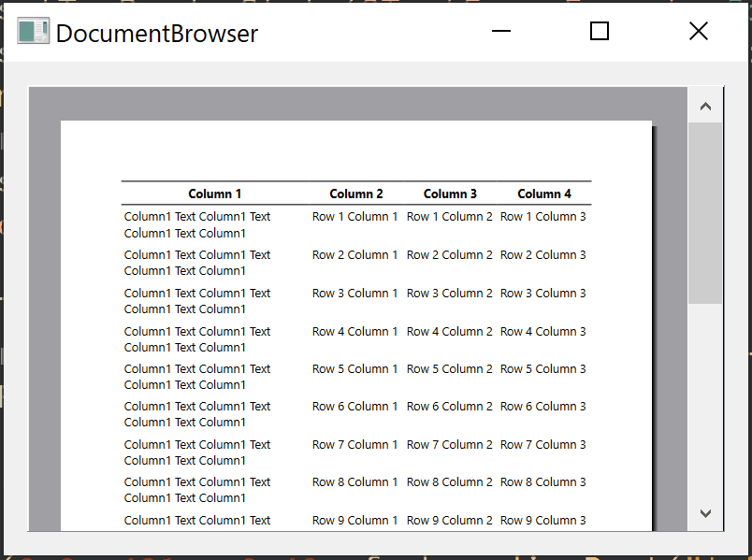Select the 'Row 2 Column 2' cell
Viewport: 752px width, 560px height.
pos(449,255)
